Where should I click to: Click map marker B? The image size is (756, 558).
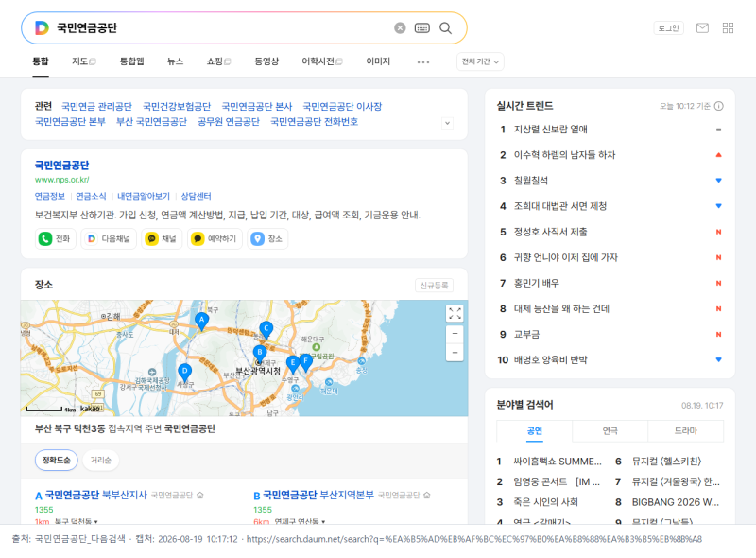point(259,354)
